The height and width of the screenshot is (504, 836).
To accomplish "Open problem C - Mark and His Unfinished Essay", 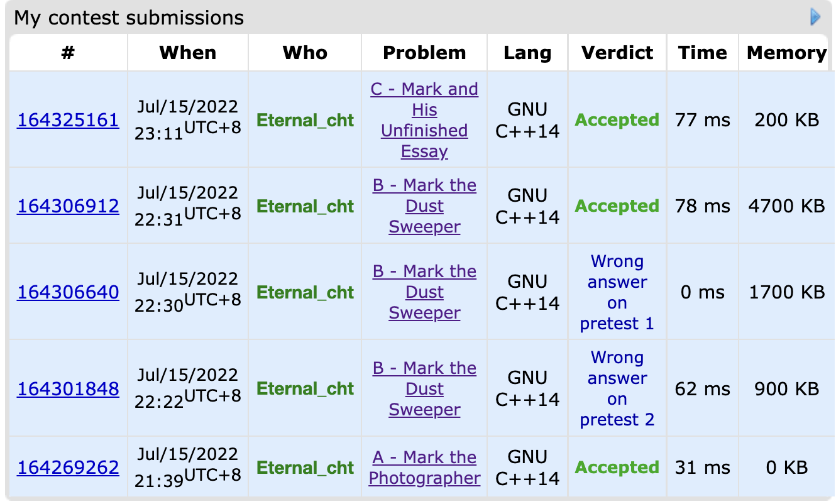I will 424,120.
